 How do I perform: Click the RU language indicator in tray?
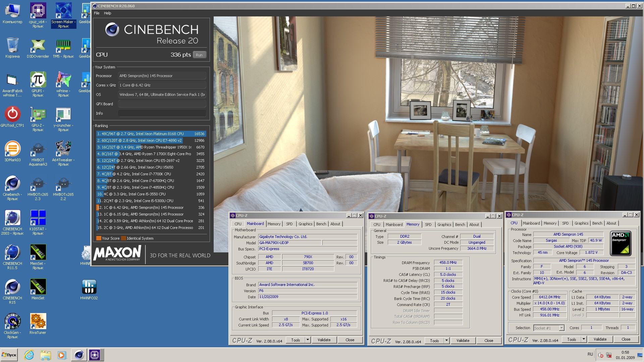coord(590,354)
